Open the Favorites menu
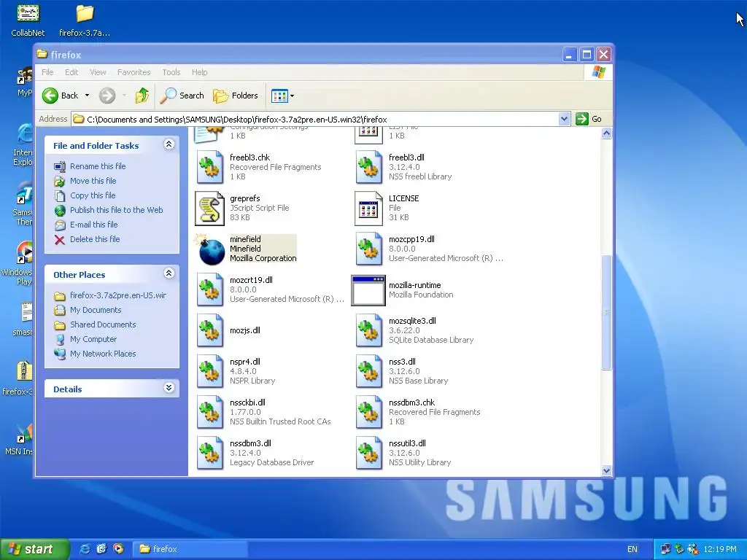Viewport: 747px width, 560px height. [134, 72]
